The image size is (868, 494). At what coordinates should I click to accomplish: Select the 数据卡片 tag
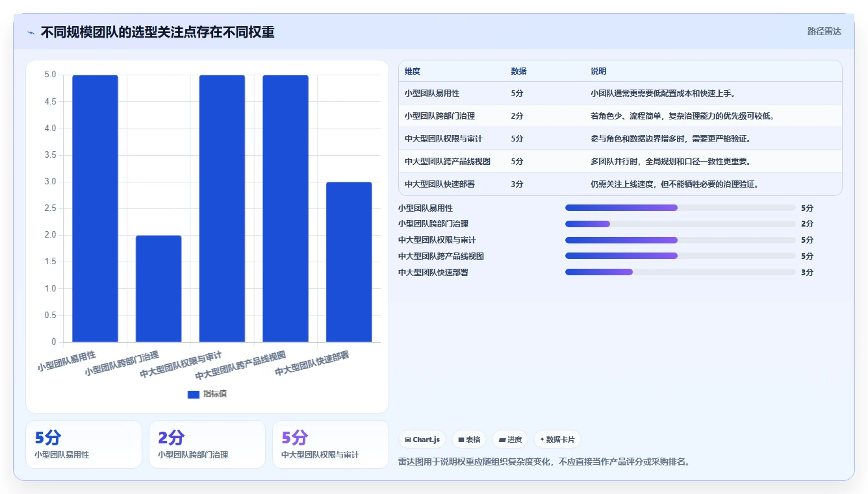click(x=557, y=439)
